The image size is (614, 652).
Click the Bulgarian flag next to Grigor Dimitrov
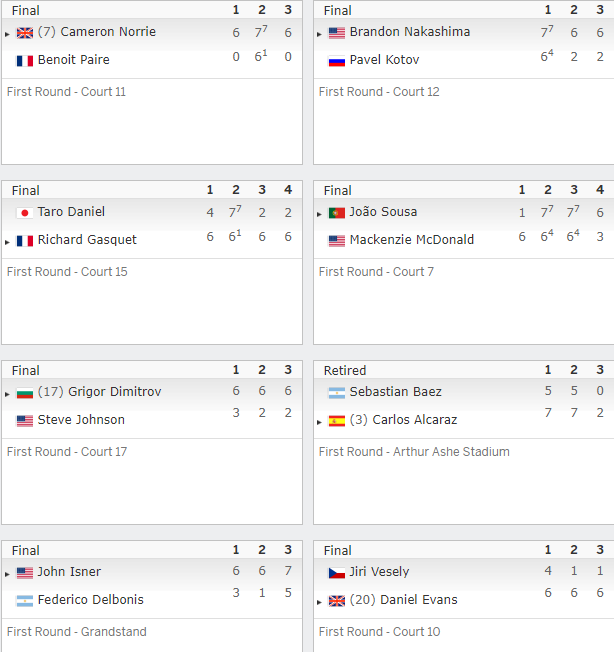pos(25,393)
